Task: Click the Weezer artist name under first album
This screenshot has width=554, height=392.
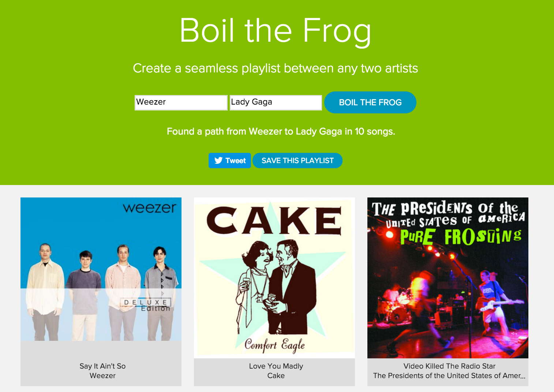Action: coord(102,376)
